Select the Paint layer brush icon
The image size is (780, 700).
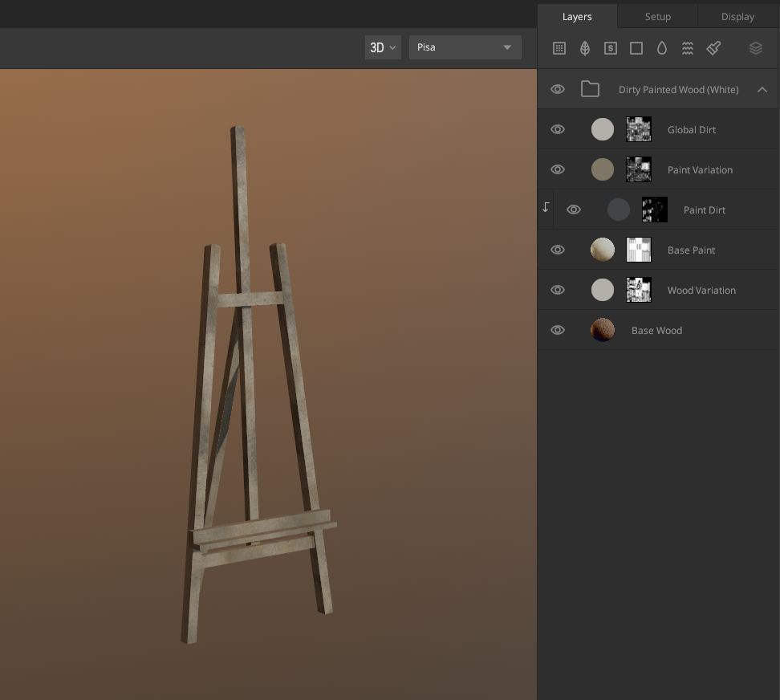pos(713,47)
